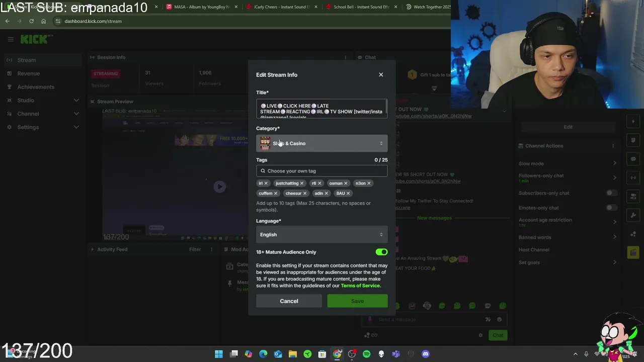Click the stream Title text field
The width and height of the screenshot is (644, 362).
pyautogui.click(x=321, y=109)
